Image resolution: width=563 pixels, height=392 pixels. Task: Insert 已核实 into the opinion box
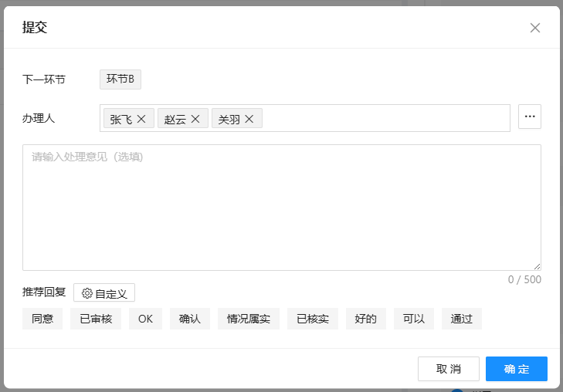coord(313,319)
